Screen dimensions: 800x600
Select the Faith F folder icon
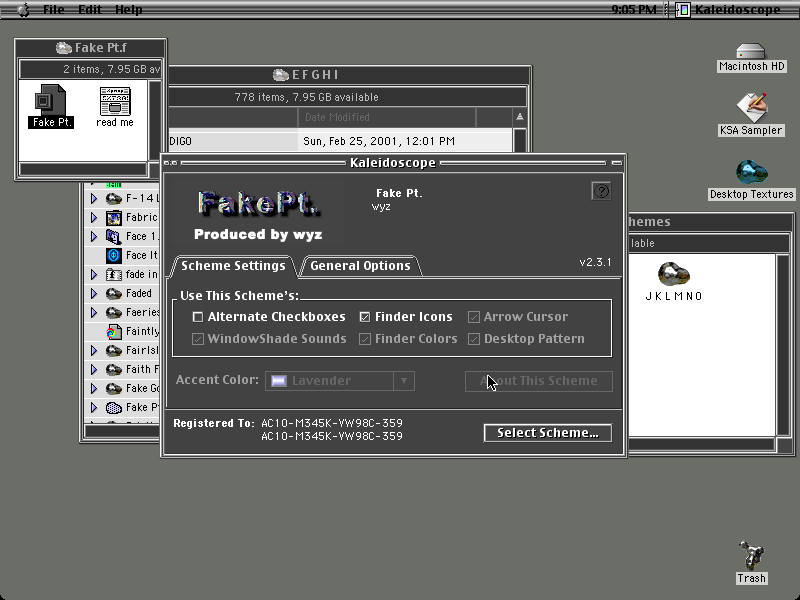click(x=113, y=369)
